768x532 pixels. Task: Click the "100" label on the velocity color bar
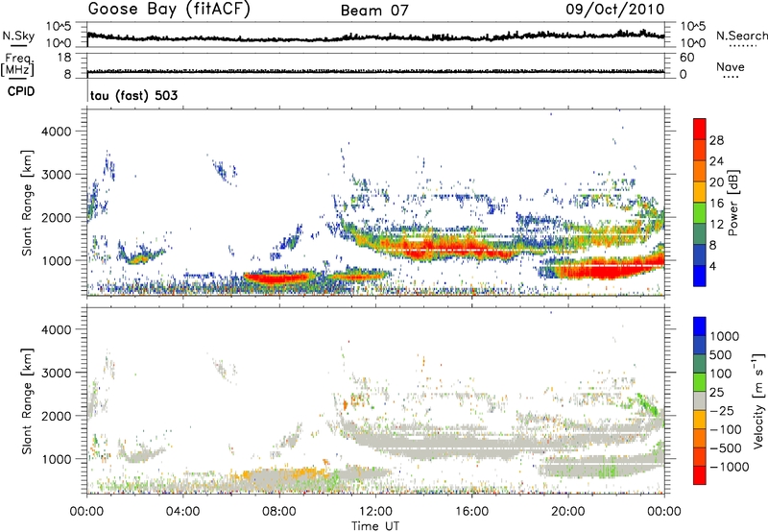[721, 374]
